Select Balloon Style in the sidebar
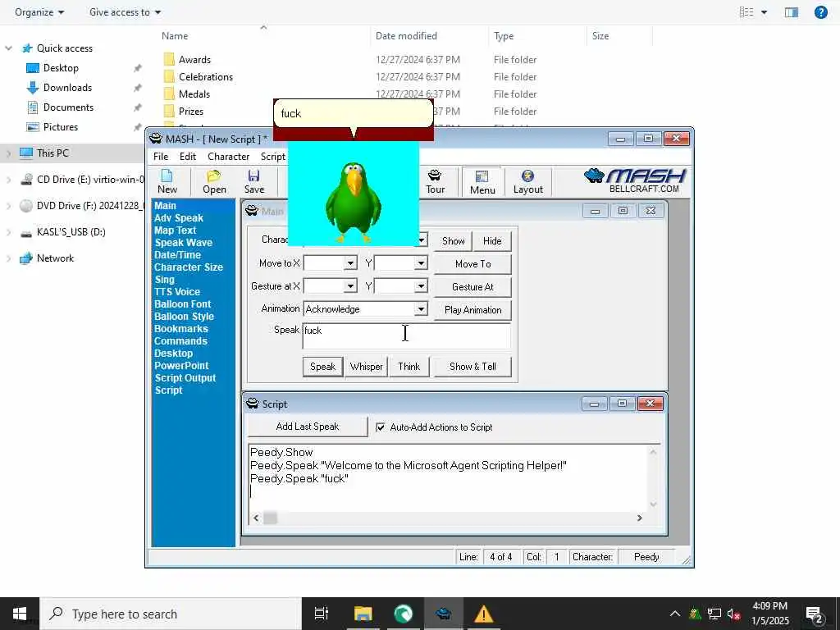The image size is (840, 630). [x=184, y=317]
